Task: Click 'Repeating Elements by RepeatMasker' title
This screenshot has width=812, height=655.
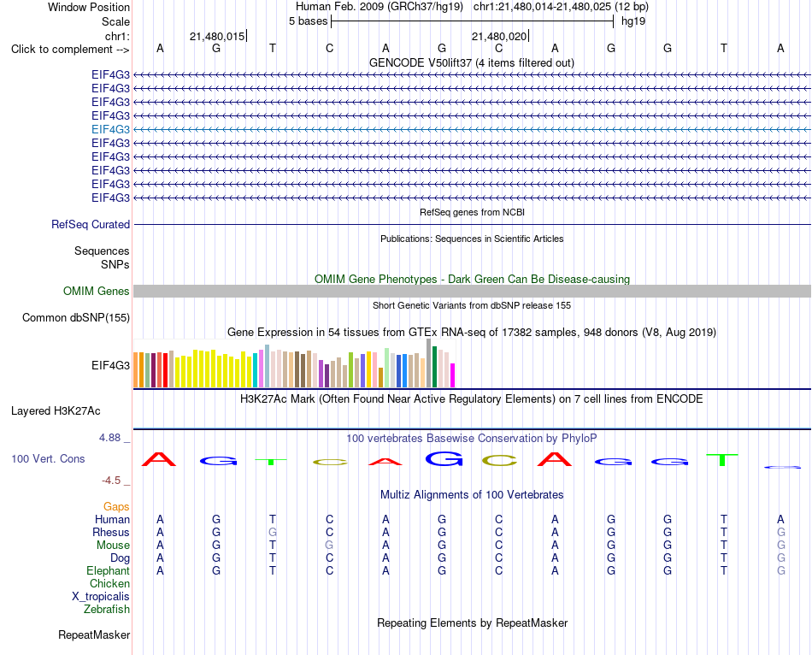Action: click(x=472, y=623)
